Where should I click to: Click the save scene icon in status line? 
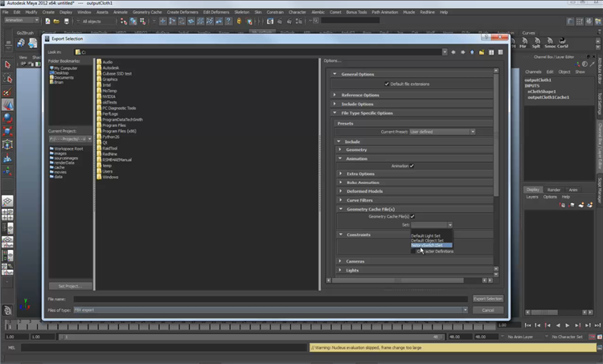[x=67, y=21]
